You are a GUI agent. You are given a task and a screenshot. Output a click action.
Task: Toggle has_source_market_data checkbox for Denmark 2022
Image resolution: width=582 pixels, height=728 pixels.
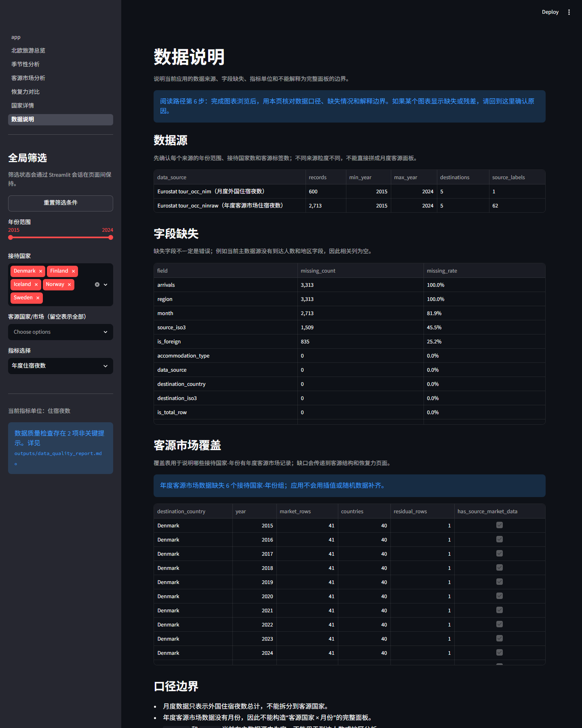(500, 624)
